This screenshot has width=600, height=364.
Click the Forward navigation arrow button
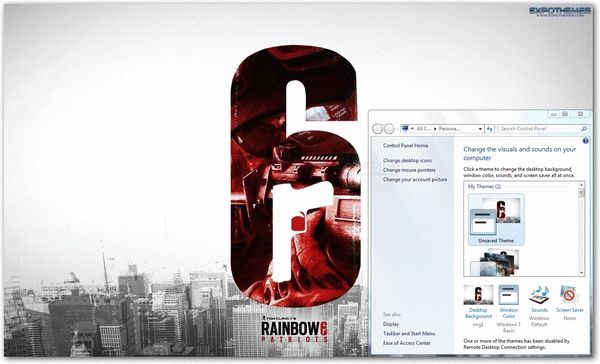389,129
